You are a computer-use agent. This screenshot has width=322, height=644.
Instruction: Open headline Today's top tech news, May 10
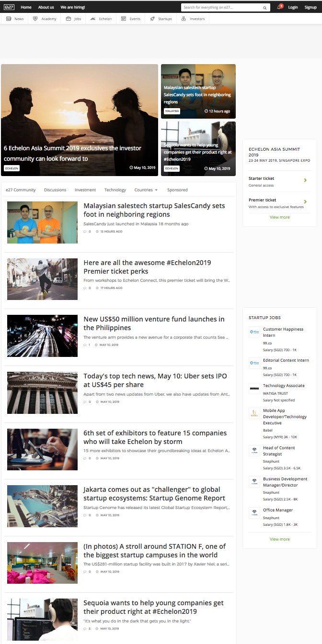tap(154, 380)
